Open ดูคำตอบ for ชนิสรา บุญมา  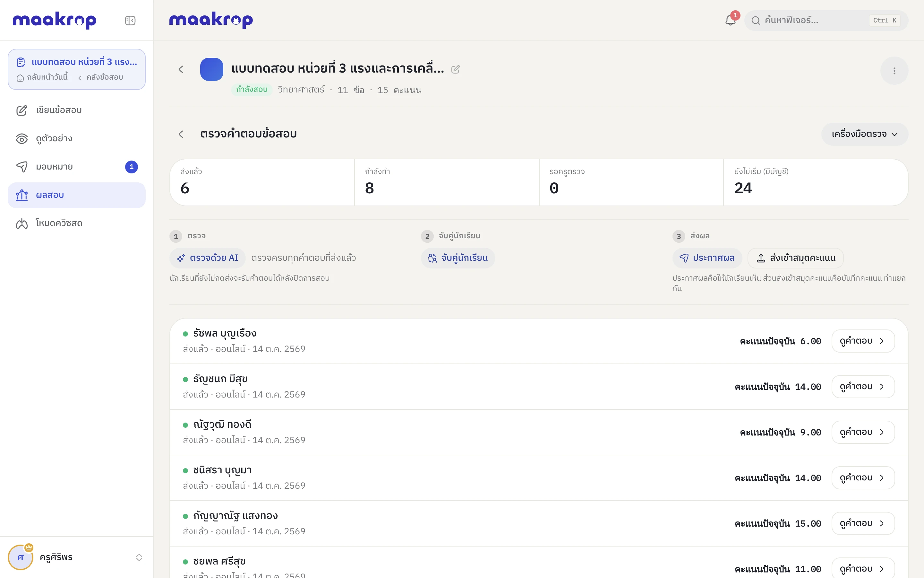863,478
